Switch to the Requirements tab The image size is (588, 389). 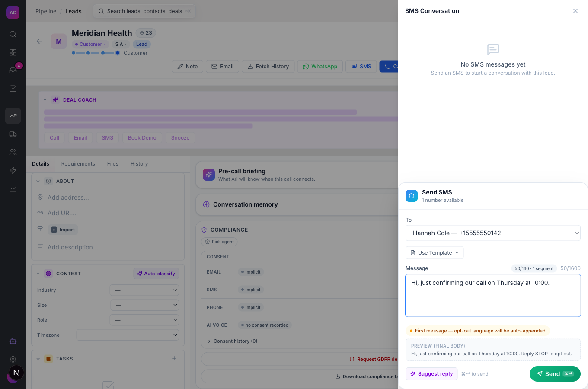[x=78, y=164]
